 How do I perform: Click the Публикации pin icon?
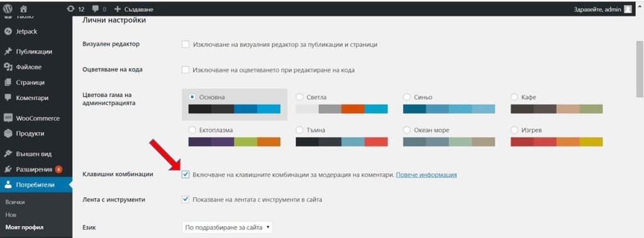(x=8, y=51)
